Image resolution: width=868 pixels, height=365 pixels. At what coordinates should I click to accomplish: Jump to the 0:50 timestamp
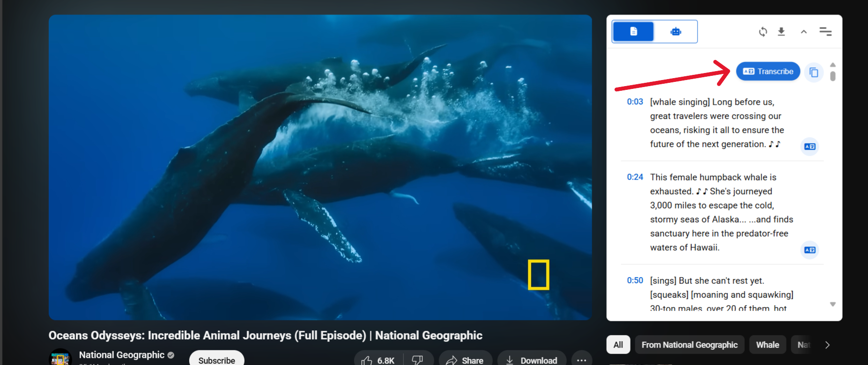point(635,281)
